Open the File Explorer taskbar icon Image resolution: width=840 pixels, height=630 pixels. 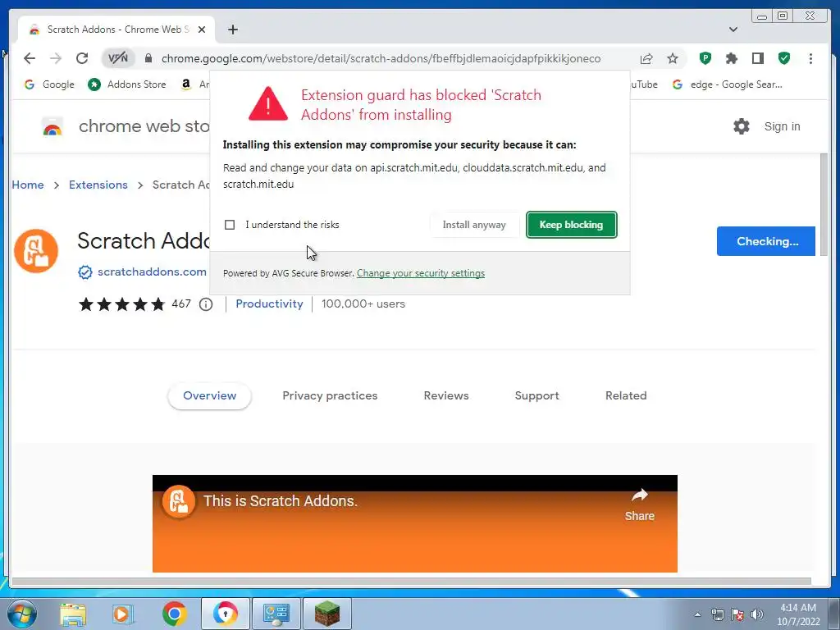[73, 614]
